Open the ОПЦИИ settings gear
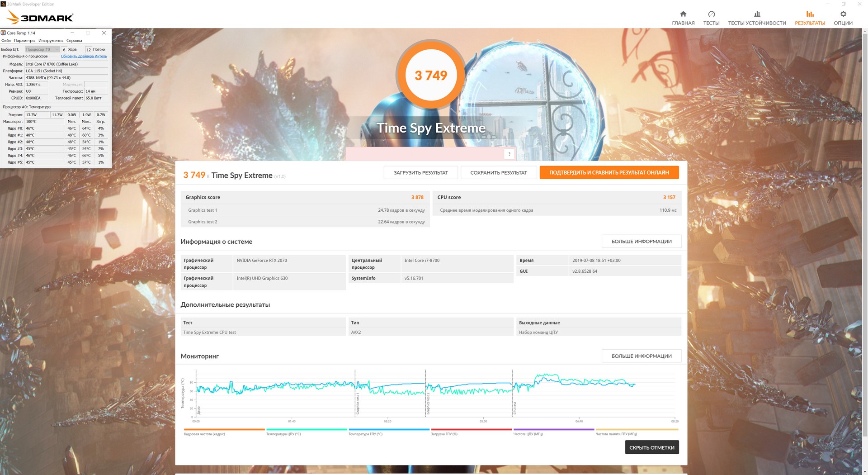 point(843,18)
